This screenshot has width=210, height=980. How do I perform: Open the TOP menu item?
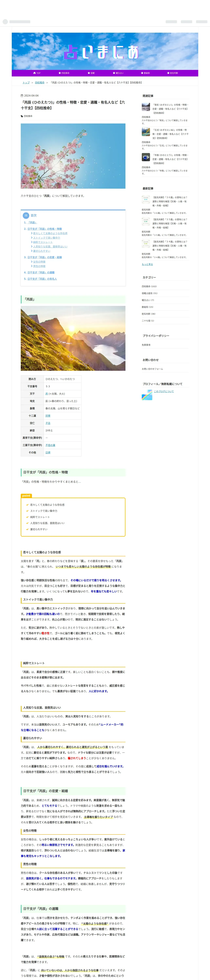point(37,73)
